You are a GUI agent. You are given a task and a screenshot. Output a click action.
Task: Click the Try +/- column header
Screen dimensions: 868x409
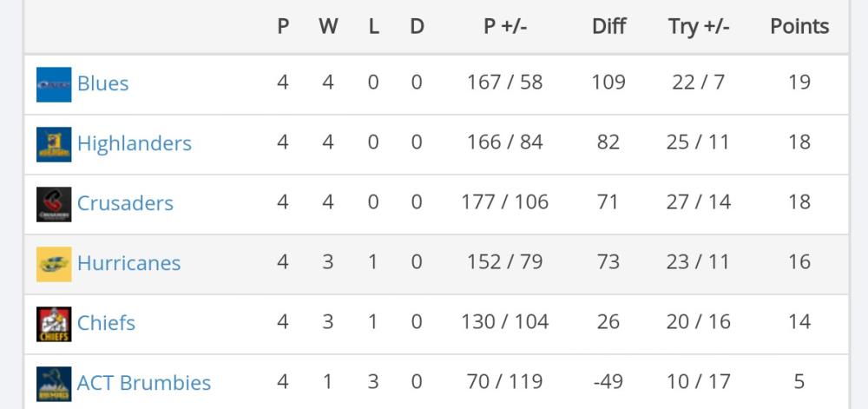[x=699, y=27]
